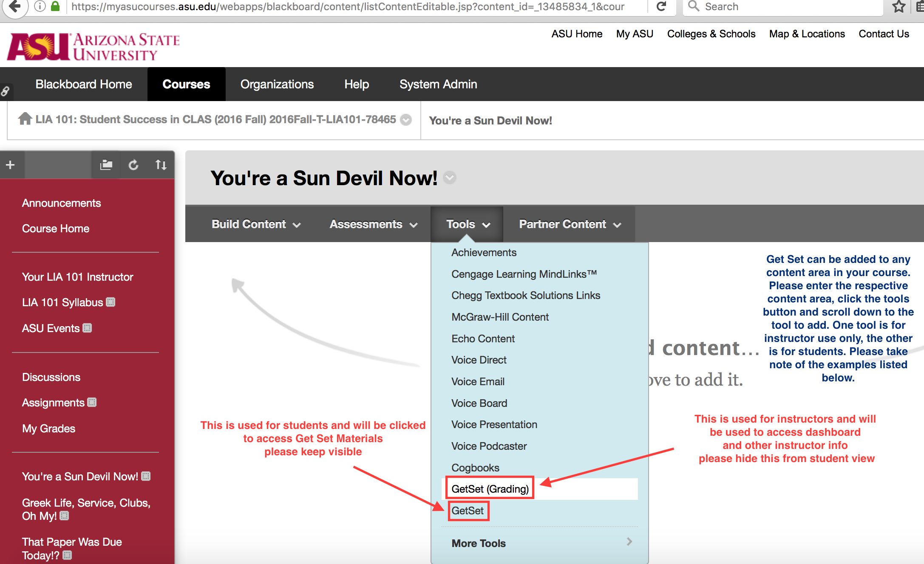Click the browser back arrow
Screen dimensions: 924x564
(x=14, y=6)
